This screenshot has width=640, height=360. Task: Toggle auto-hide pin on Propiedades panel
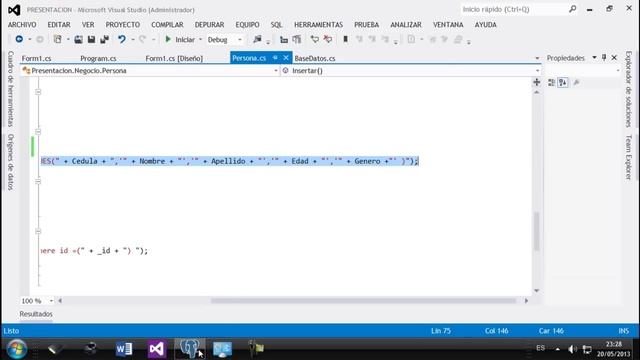click(x=604, y=58)
